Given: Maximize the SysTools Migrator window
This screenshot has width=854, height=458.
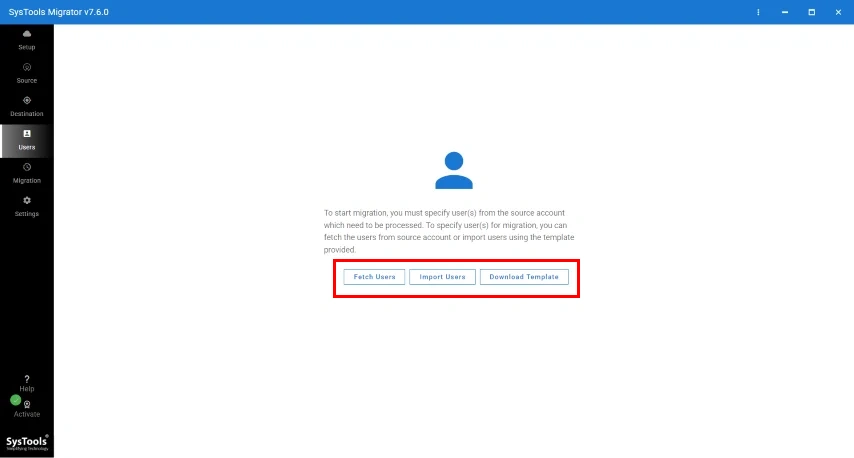Looking at the screenshot, I should tap(812, 12).
